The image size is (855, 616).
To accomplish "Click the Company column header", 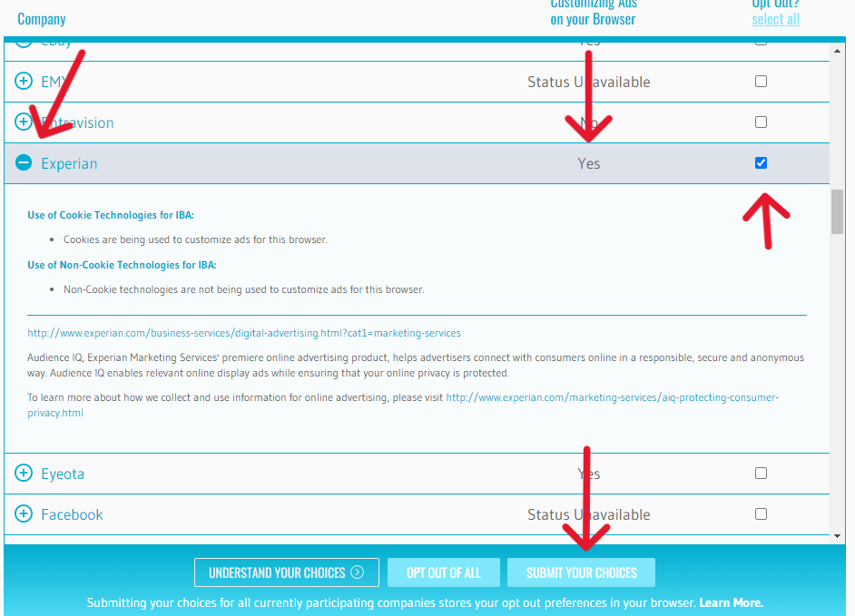I will (42, 19).
